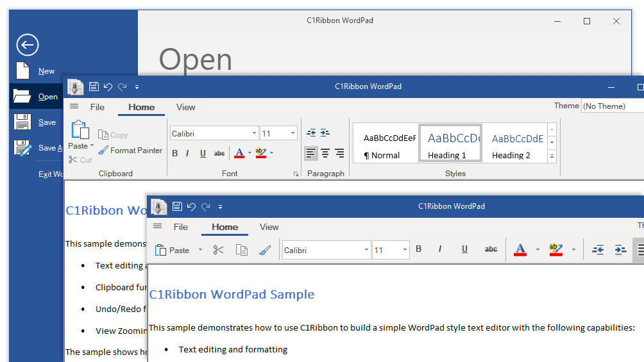Toggle Bold in the middle window Font group
This screenshot has height=362, width=644.
175,154
